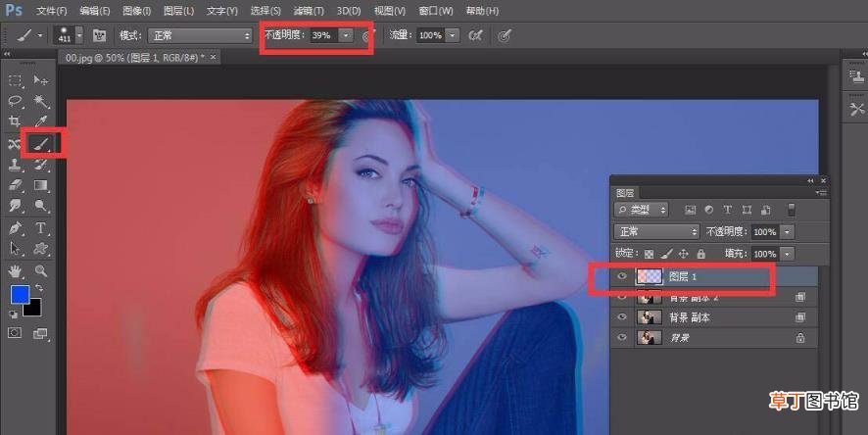Image resolution: width=868 pixels, height=435 pixels.
Task: Select the Magic Wand tool
Action: (40, 101)
